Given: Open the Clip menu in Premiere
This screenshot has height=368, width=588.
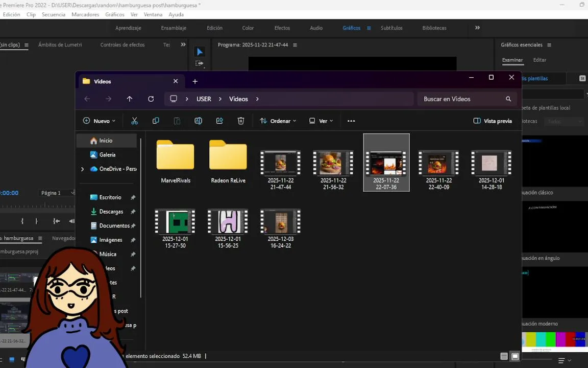Looking at the screenshot, I should tap(31, 15).
